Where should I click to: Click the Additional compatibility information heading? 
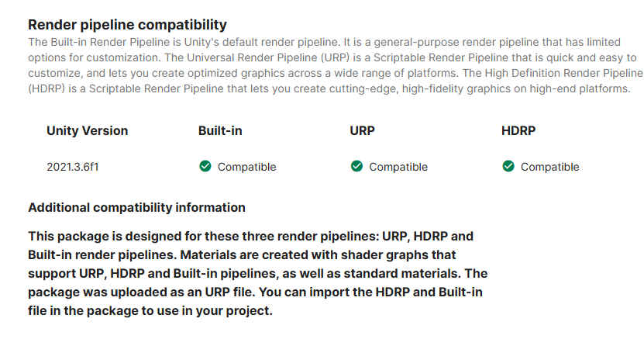coord(136,207)
